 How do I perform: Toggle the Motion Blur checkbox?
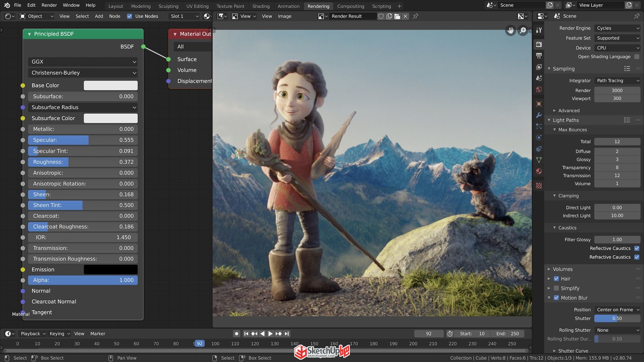[556, 298]
